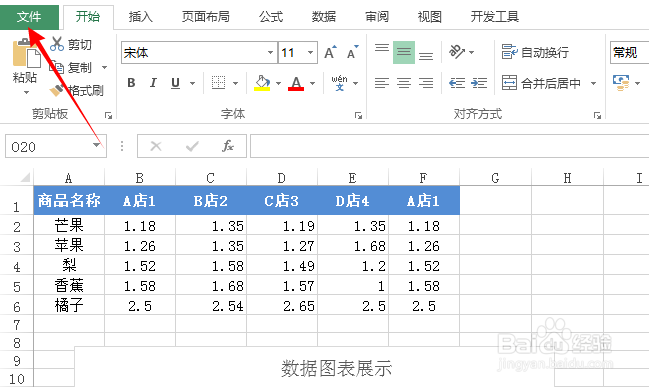
Task: Open the font name dropdown (宋体)
Action: coord(270,53)
